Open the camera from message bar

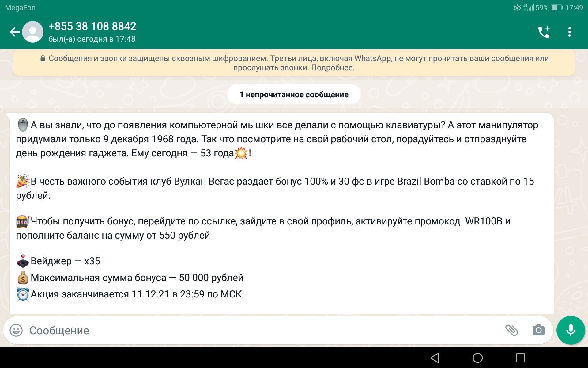[x=538, y=330]
